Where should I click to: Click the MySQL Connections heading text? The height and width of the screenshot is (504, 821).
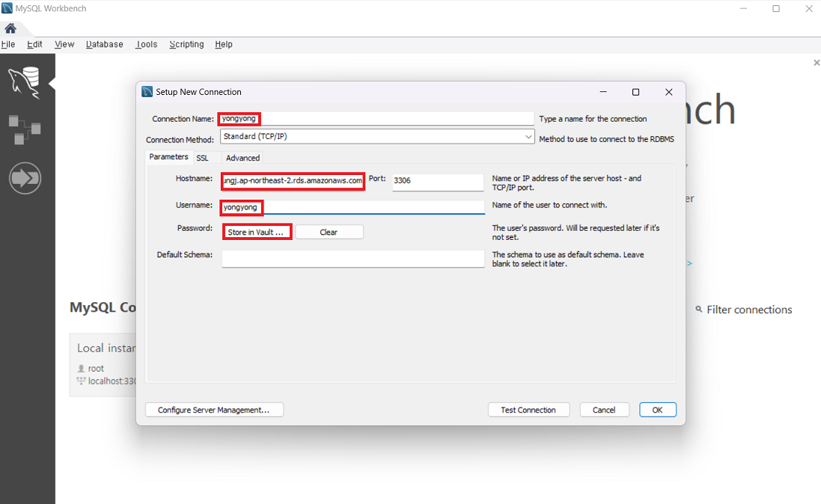tap(103, 307)
